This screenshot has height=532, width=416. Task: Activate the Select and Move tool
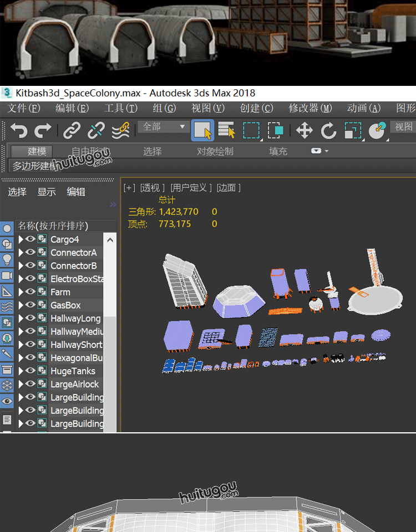(305, 131)
